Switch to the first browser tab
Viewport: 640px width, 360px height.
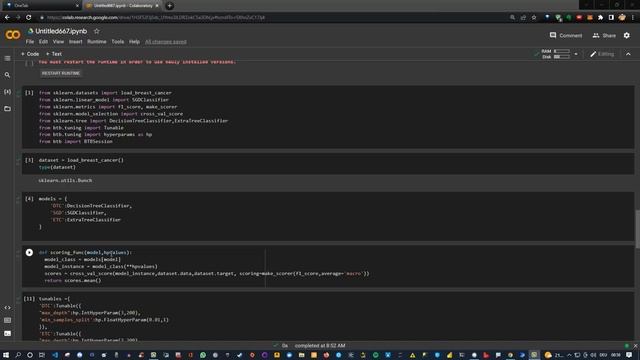tap(41, 6)
